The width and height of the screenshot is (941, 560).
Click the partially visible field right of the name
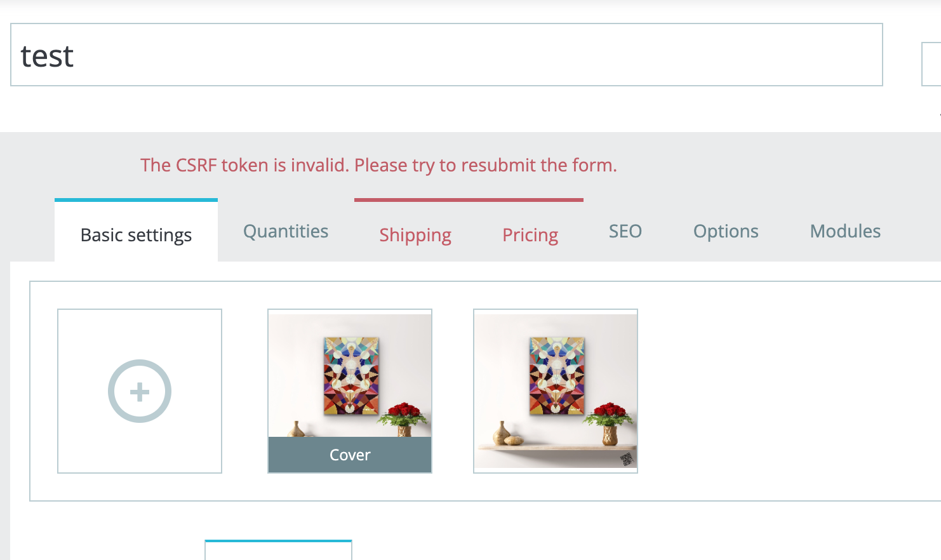[931, 63]
